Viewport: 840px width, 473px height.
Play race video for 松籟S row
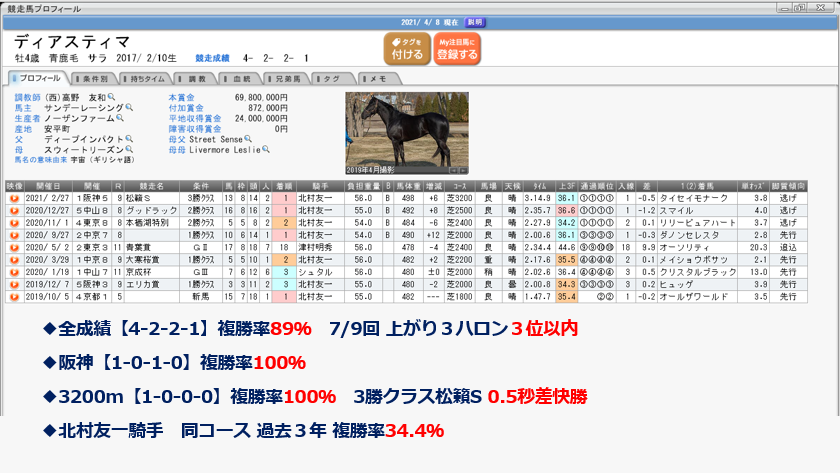(15, 199)
